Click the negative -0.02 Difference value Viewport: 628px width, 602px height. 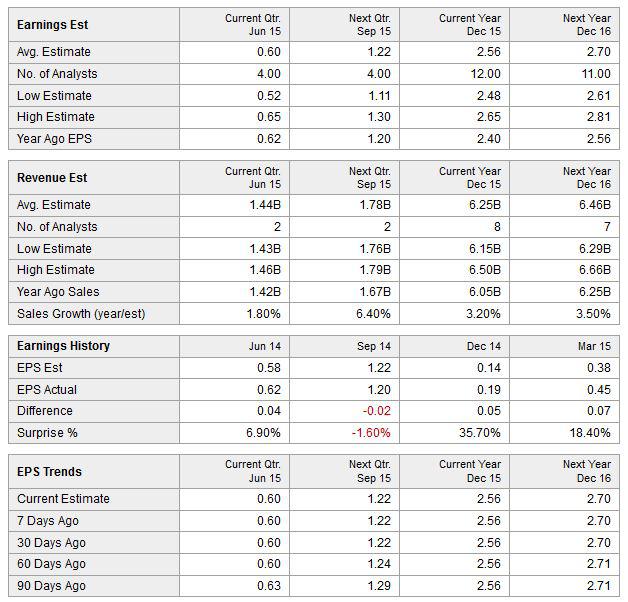pyautogui.click(x=376, y=411)
